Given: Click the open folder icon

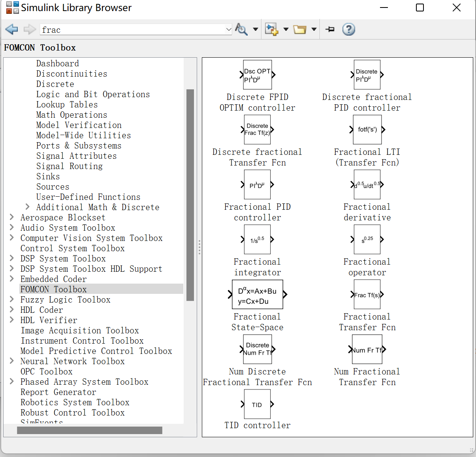Looking at the screenshot, I should tap(300, 29).
